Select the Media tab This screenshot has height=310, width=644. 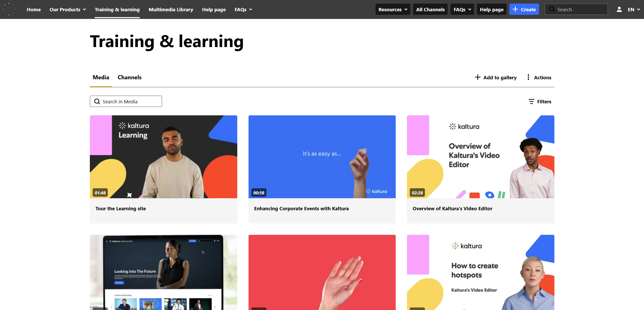click(101, 77)
